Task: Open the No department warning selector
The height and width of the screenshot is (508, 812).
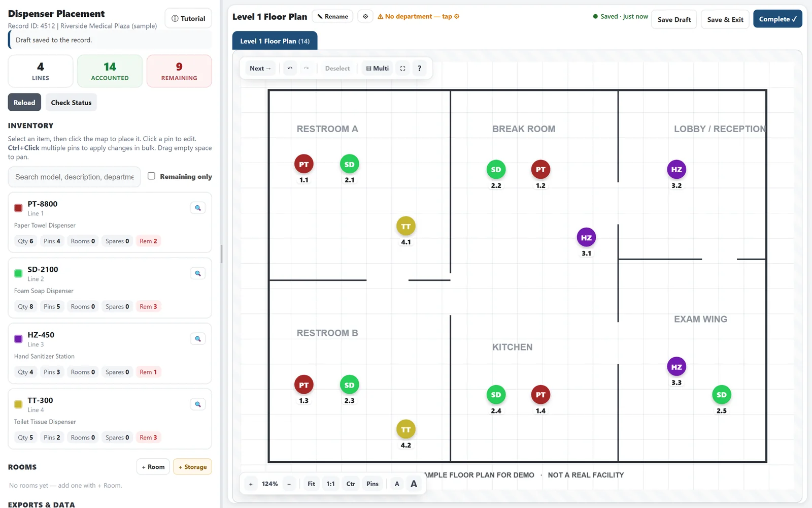Action: tap(418, 16)
